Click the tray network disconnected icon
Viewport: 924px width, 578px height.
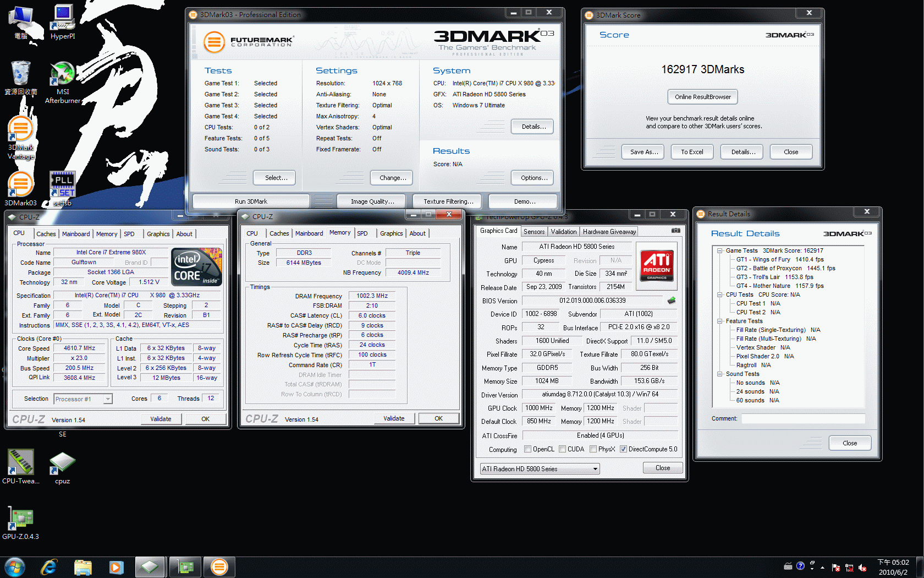click(x=849, y=568)
